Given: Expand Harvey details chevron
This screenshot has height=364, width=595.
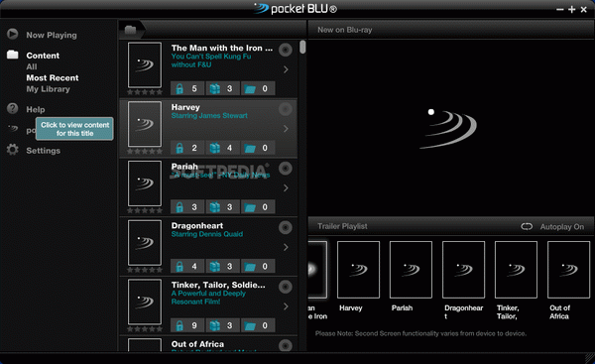Looking at the screenshot, I should [286, 129].
